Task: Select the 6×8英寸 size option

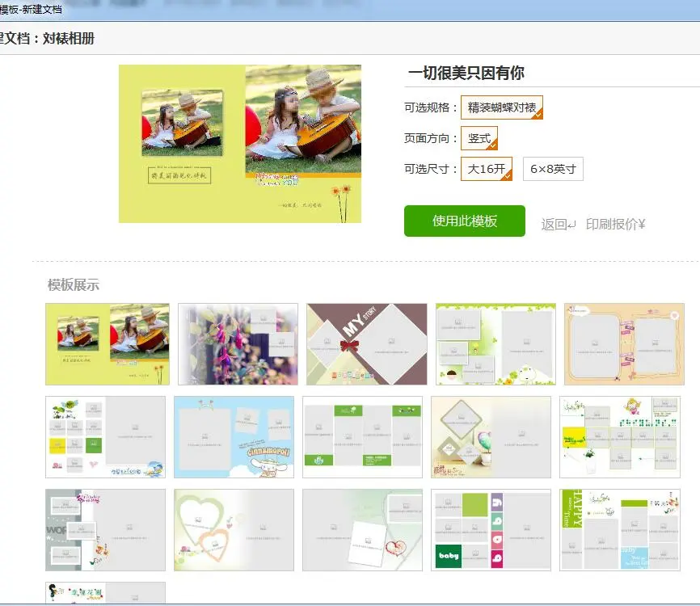Action: pos(555,170)
